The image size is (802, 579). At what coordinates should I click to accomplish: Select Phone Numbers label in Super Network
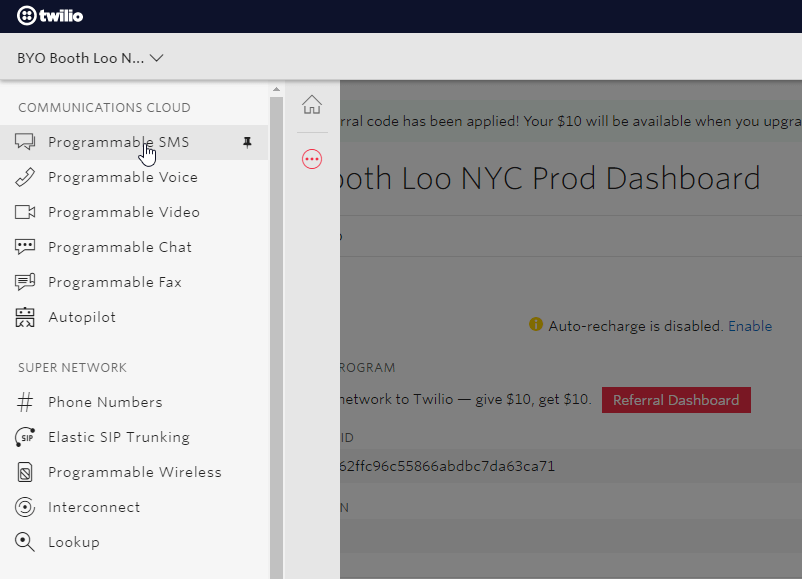tap(105, 403)
